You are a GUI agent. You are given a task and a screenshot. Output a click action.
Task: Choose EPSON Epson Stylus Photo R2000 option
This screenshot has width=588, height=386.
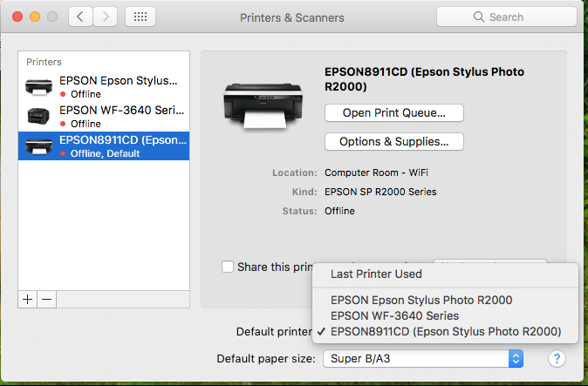[x=421, y=300]
